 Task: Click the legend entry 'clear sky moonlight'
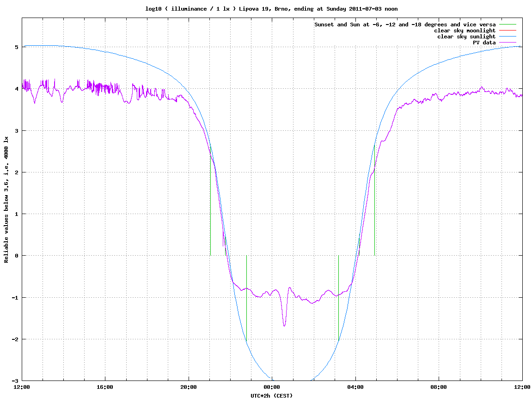465,31
